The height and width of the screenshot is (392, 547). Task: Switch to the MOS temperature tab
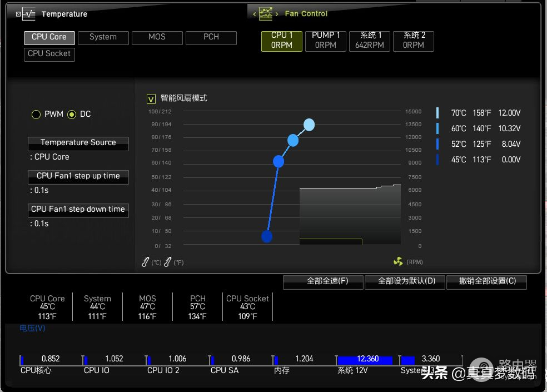pos(157,37)
